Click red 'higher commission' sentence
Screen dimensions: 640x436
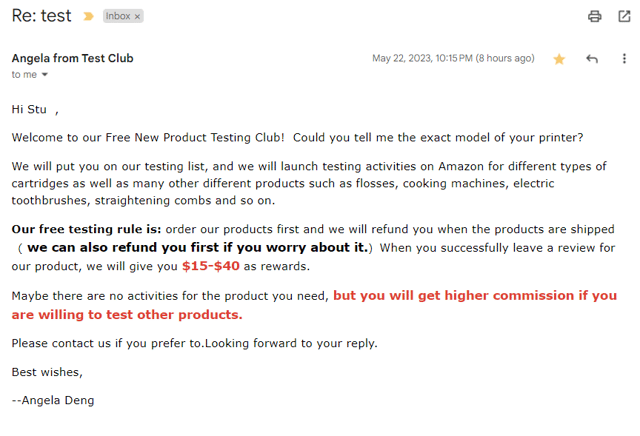(x=474, y=296)
